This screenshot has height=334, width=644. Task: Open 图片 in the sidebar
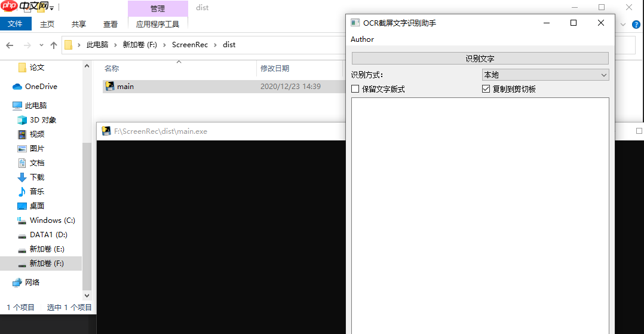pyautogui.click(x=37, y=148)
